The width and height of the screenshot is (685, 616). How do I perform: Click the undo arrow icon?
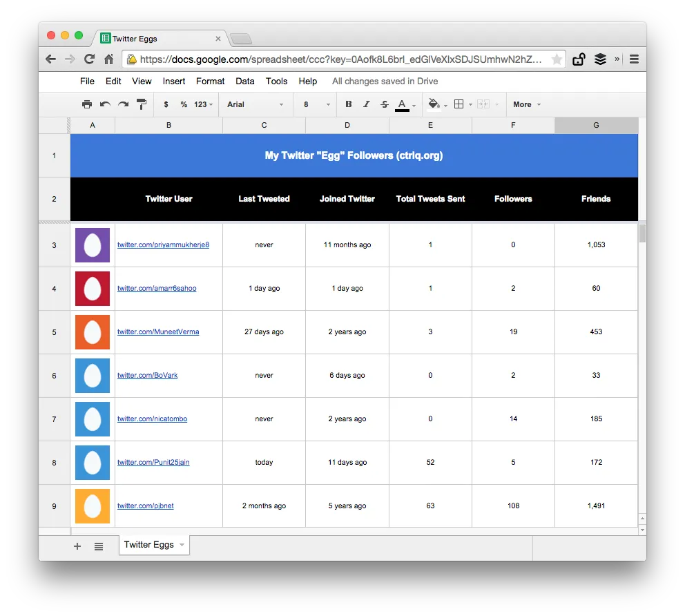point(105,104)
